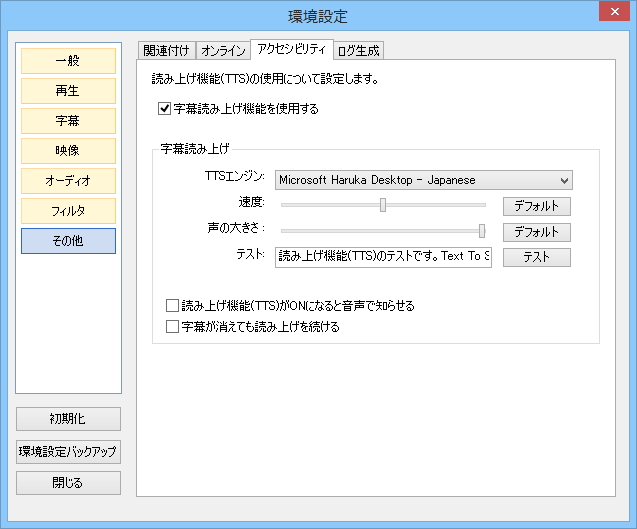Image resolution: width=637 pixels, height=529 pixels.
Task: Reset 声の大きさ with its デフォルト button
Action: pos(537,232)
